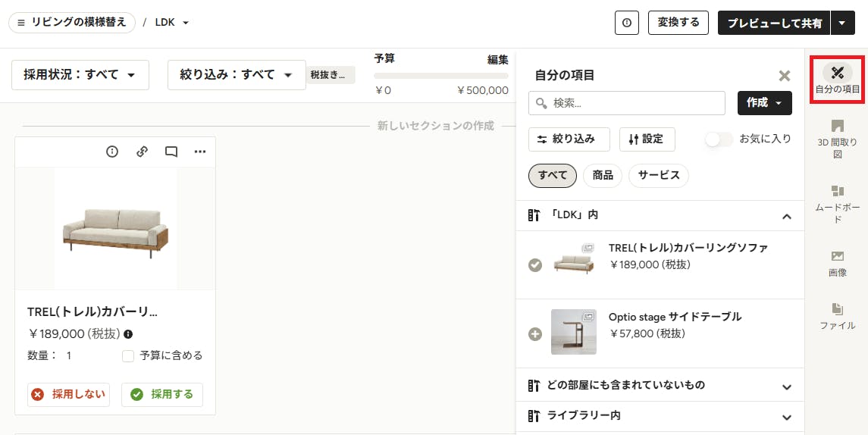The height and width of the screenshot is (435, 868).
Task: Open the 3D間取り図 sidebar panel
Action: click(838, 139)
